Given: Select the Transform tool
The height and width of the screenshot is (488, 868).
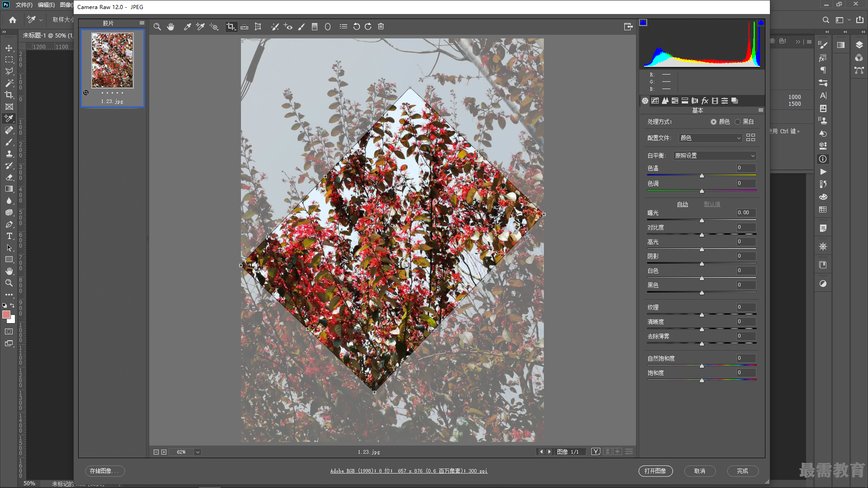Looking at the screenshot, I should tap(258, 27).
